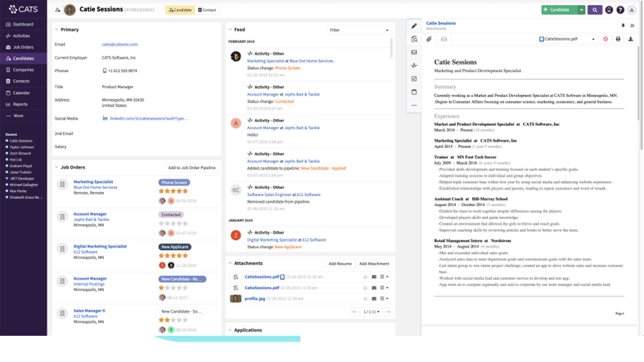The width and height of the screenshot is (644, 362).
Task: Click the Contacted status badge
Action: (171, 215)
